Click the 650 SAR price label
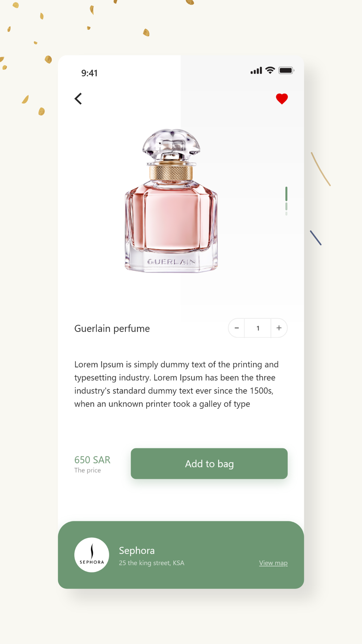The height and width of the screenshot is (644, 362). [x=92, y=460]
